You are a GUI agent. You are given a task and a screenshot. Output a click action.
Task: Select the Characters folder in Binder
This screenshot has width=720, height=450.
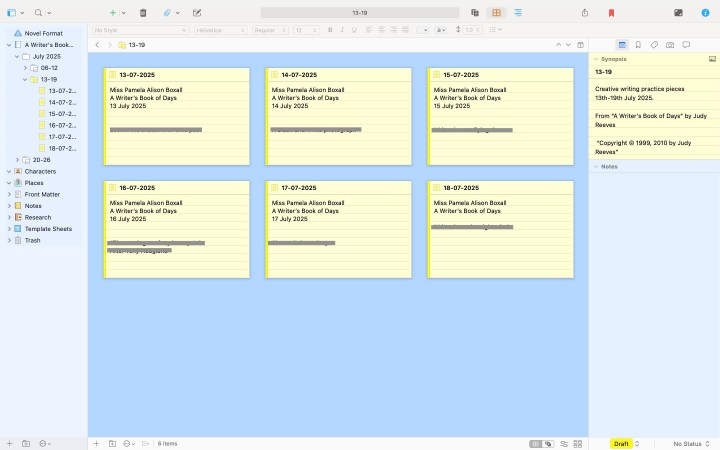pos(40,171)
